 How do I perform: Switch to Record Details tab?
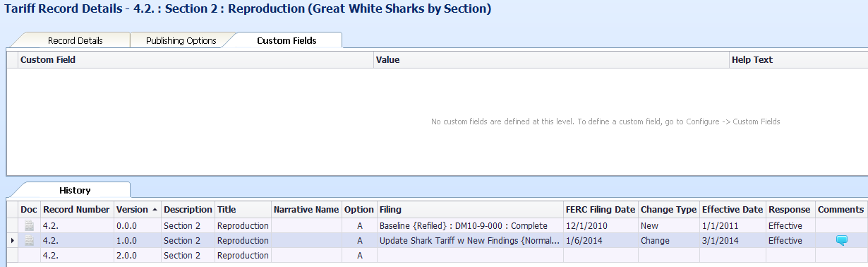click(76, 40)
